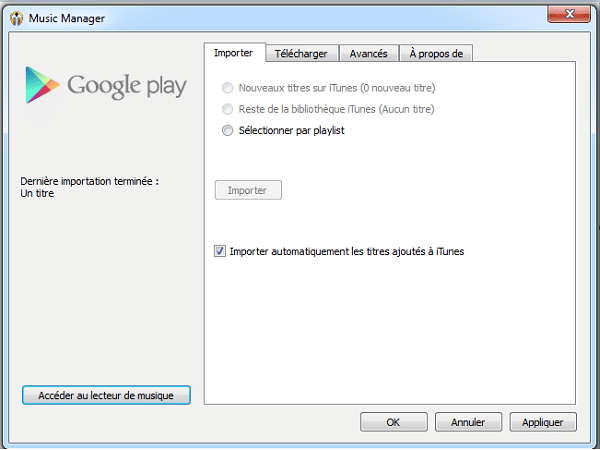The width and height of the screenshot is (600, 450).
Task: Toggle Importer automatiquement les titres checkbox
Action: pyautogui.click(x=221, y=251)
